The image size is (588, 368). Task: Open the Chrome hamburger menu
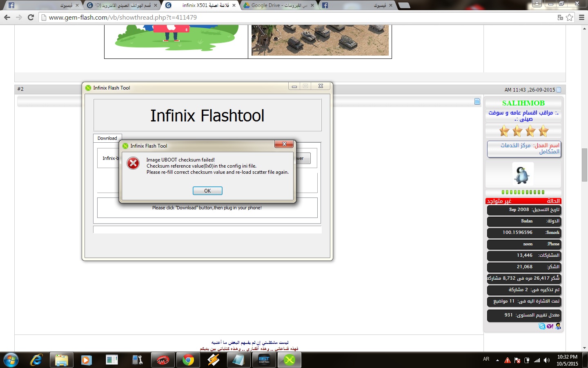(582, 17)
